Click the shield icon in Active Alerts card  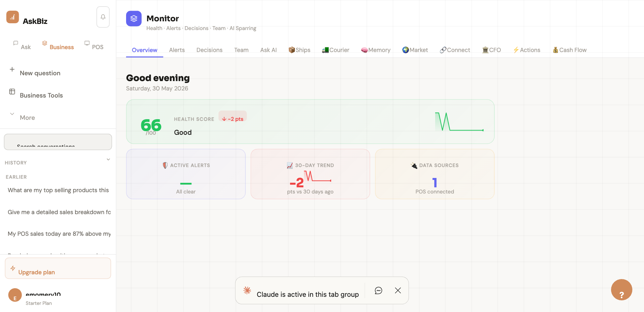[165, 165]
